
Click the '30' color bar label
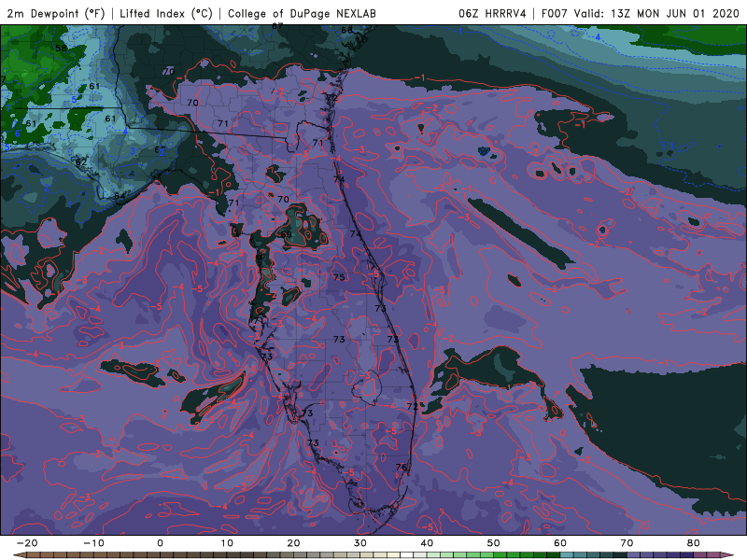tap(360, 543)
